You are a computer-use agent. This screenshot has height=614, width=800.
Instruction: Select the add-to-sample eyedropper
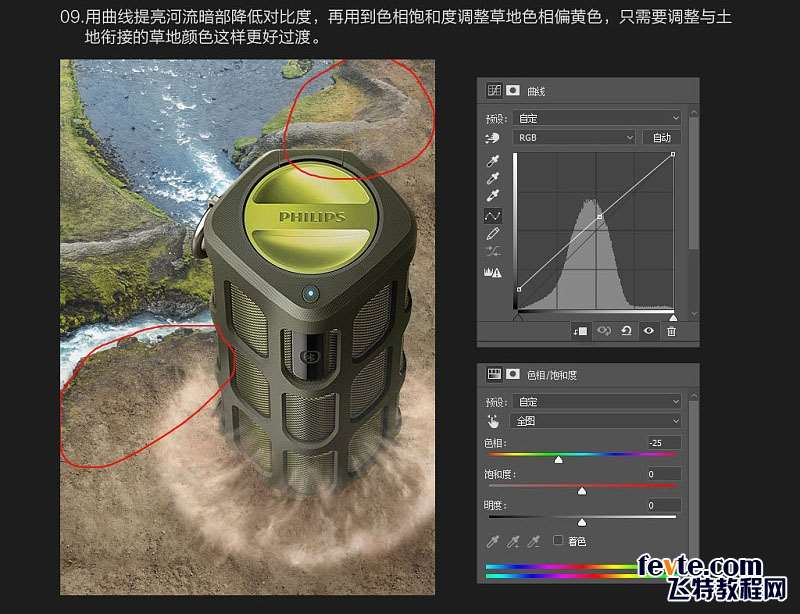[x=513, y=542]
